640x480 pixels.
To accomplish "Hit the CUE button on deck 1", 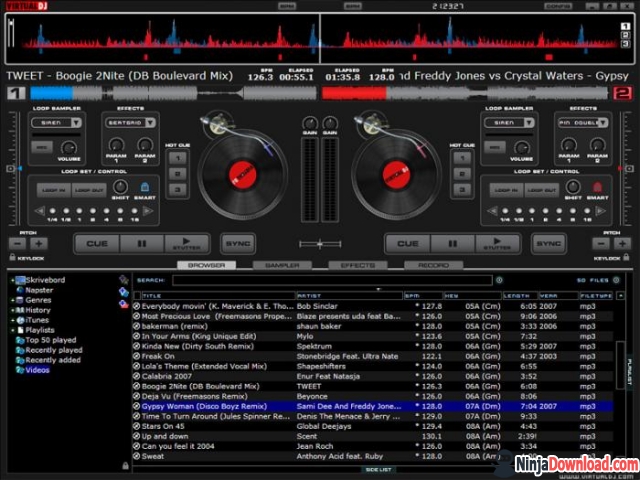I will (97, 244).
